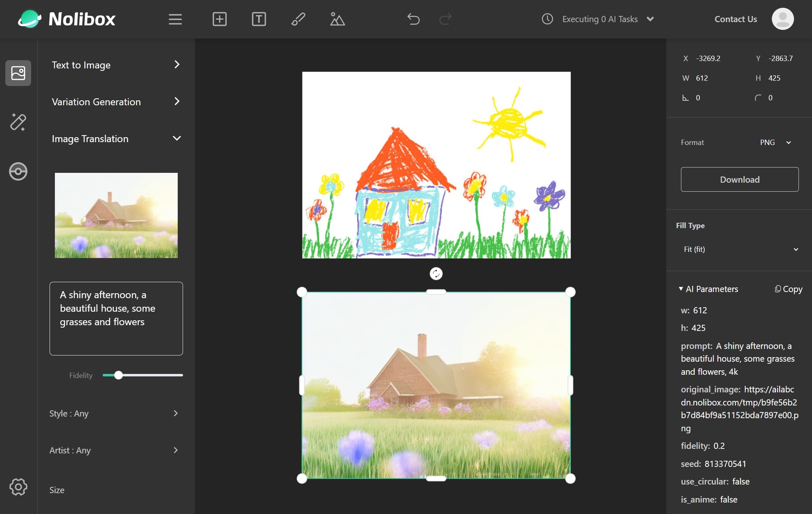Click the prompt text input box
Viewport: 812px width, 514px height.
point(116,318)
